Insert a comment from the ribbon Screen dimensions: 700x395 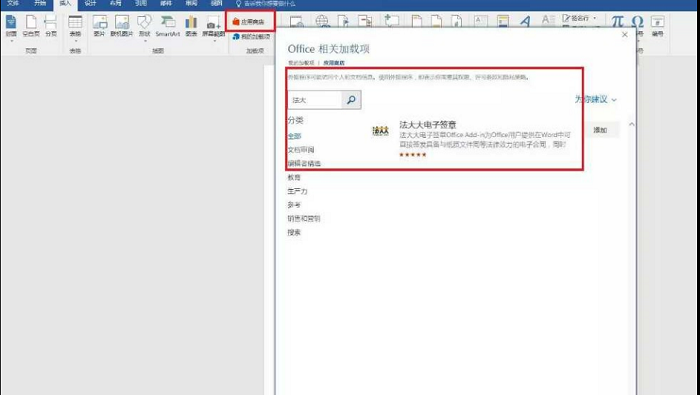pos(392,21)
